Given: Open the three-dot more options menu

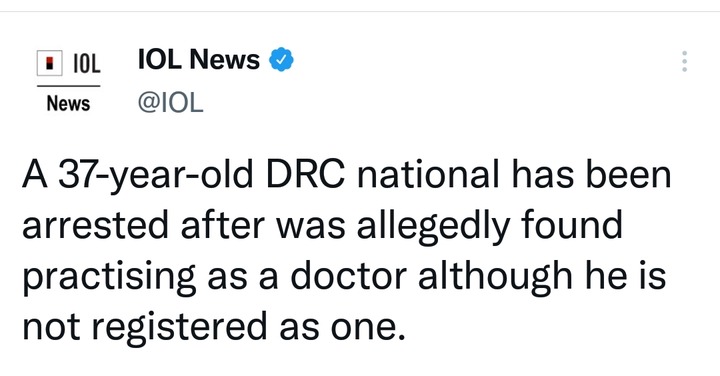Looking at the screenshot, I should (x=684, y=61).
